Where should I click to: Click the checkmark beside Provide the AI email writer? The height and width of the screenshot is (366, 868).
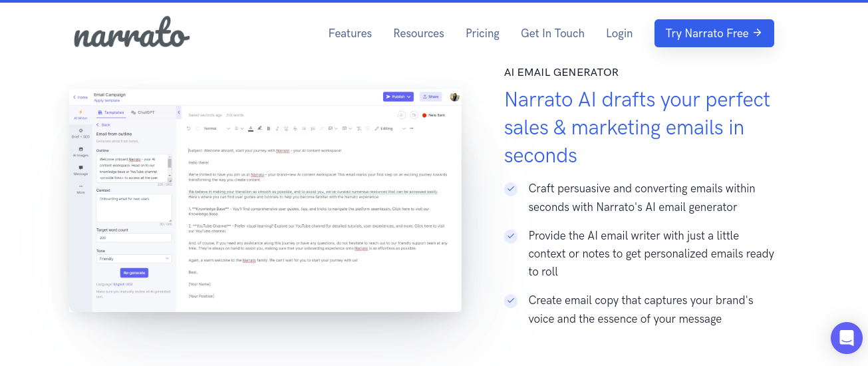511,236
